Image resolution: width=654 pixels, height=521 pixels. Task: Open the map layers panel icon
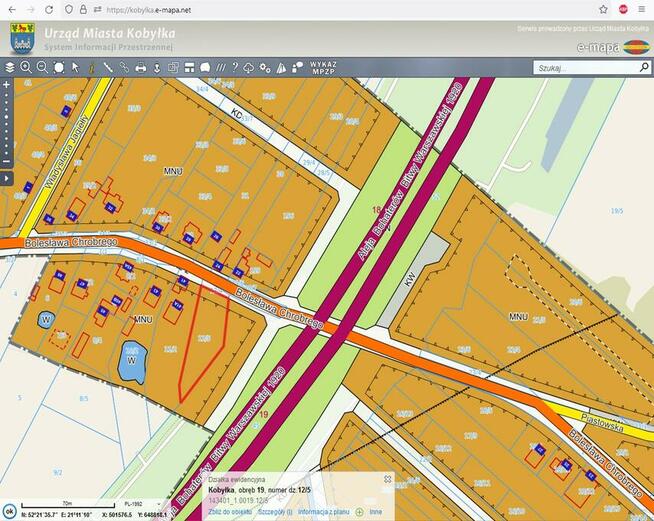pyautogui.click(x=10, y=68)
